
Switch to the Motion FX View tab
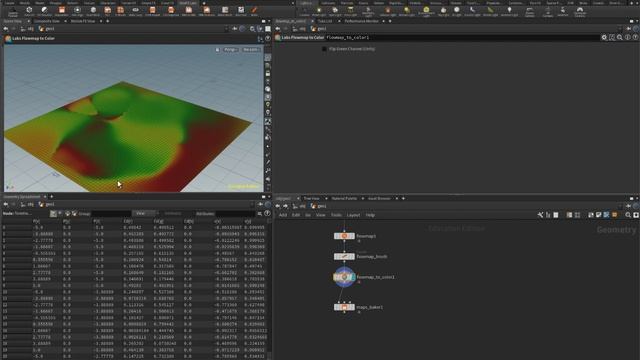click(82, 21)
